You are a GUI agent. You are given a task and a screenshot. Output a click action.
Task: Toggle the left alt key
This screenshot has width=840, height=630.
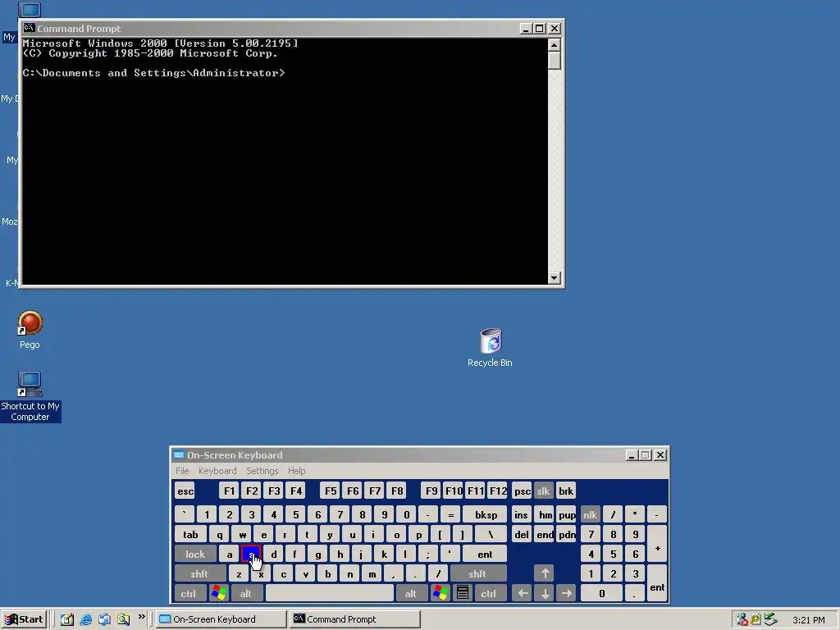tap(245, 594)
